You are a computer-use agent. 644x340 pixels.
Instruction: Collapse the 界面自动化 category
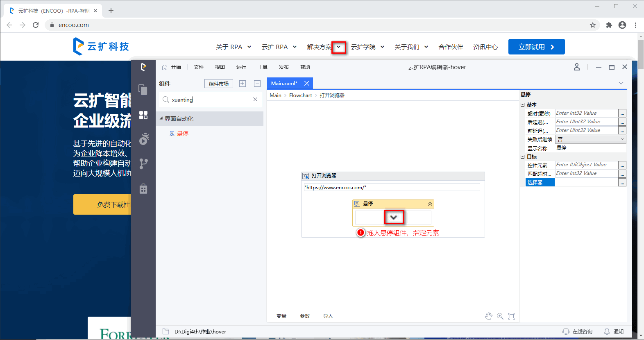pyautogui.click(x=161, y=118)
